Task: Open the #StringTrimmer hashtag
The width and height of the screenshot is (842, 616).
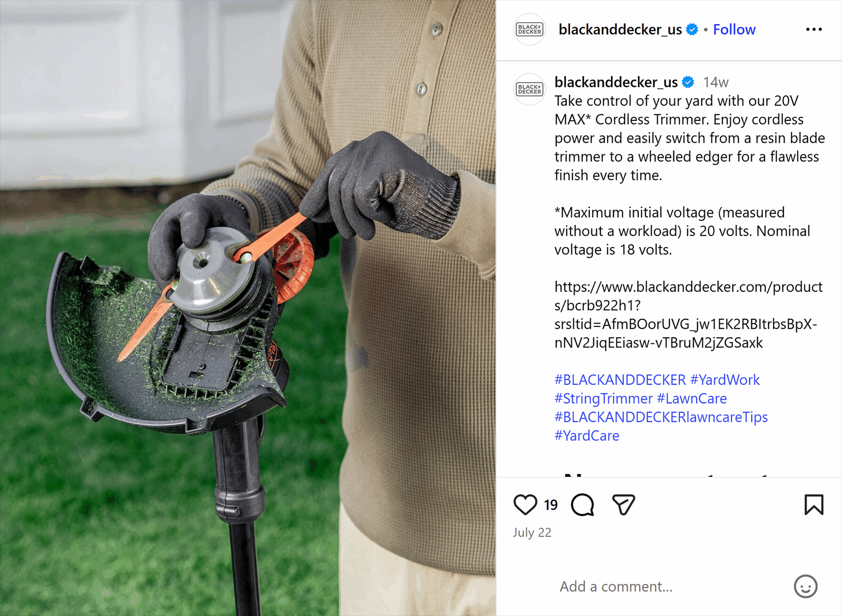Action: pos(604,398)
